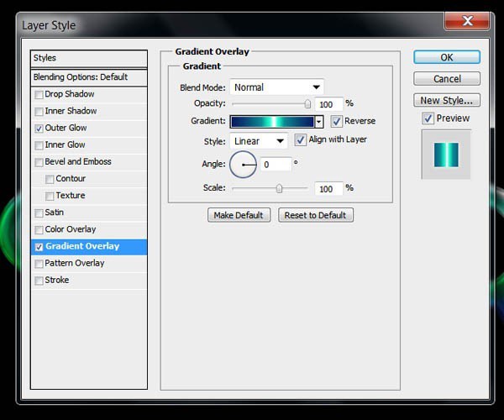Click the OK button
The image size is (504, 420).
coord(446,57)
